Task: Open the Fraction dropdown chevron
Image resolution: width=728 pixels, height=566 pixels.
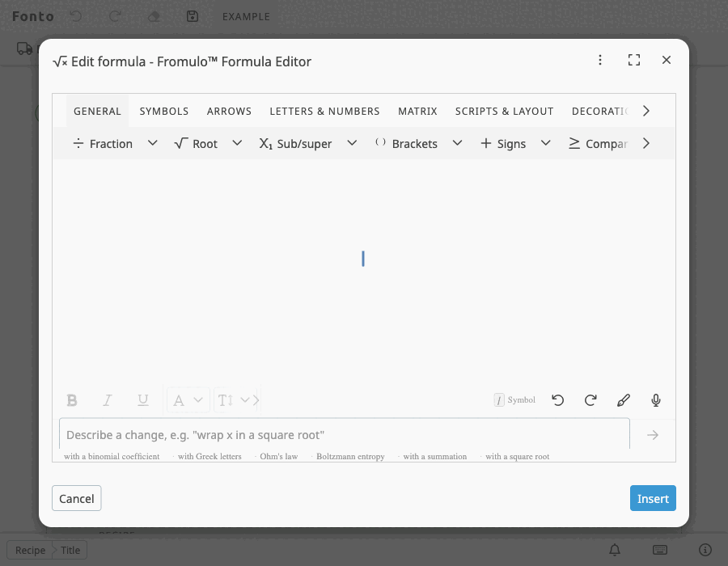Action: (x=152, y=143)
